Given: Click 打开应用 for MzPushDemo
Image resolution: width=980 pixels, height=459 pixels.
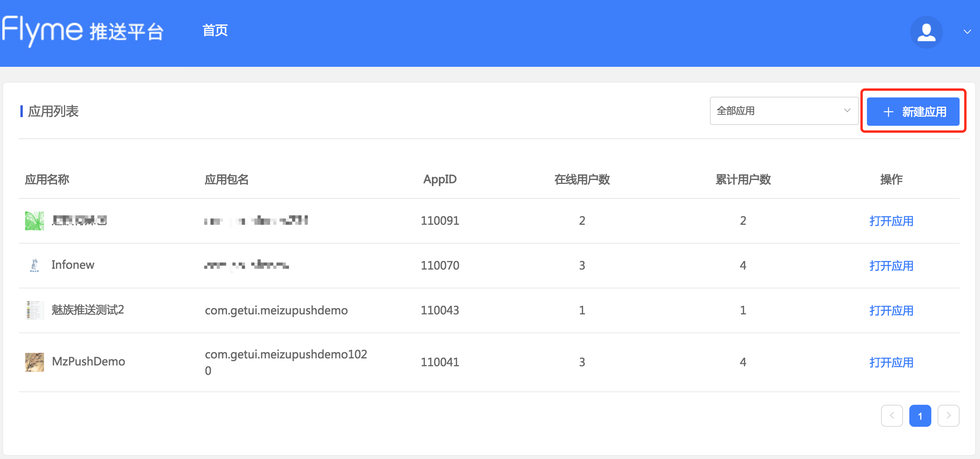Looking at the screenshot, I should click(891, 362).
